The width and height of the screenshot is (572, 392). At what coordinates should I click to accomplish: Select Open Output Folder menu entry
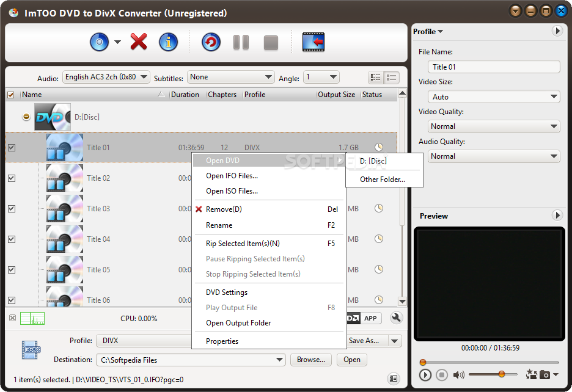click(268, 323)
